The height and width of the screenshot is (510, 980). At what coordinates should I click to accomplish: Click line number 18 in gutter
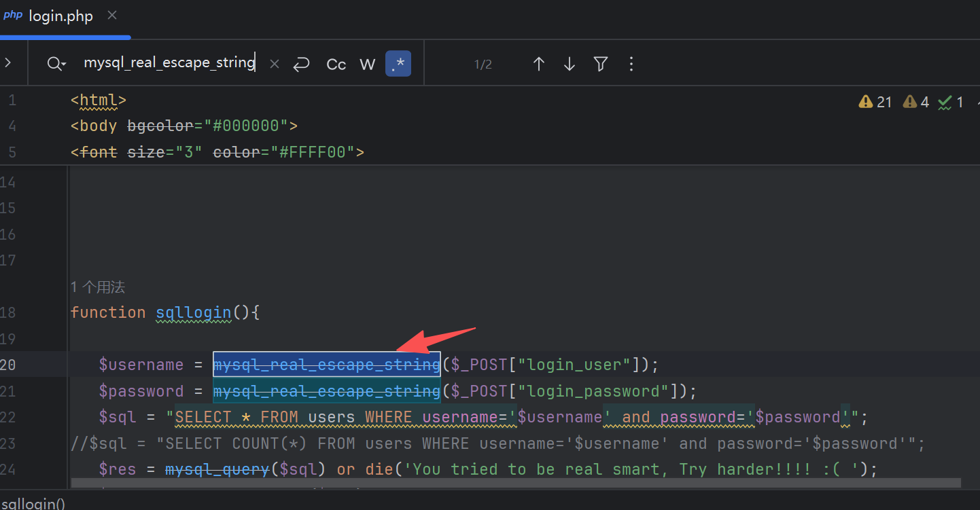pyautogui.click(x=8, y=312)
